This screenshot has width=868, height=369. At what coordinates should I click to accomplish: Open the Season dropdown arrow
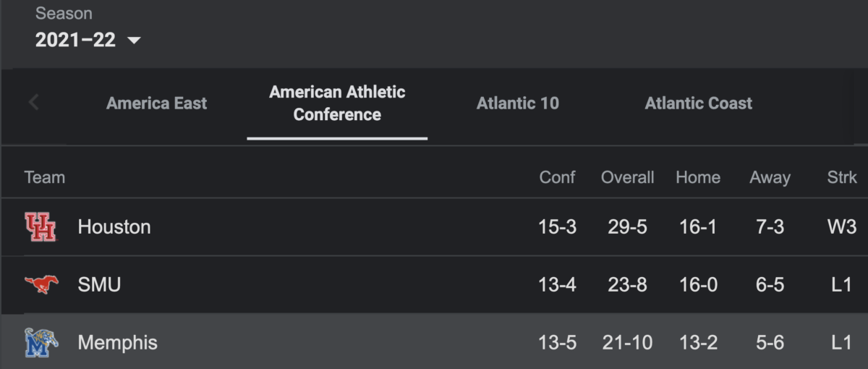pos(133,41)
